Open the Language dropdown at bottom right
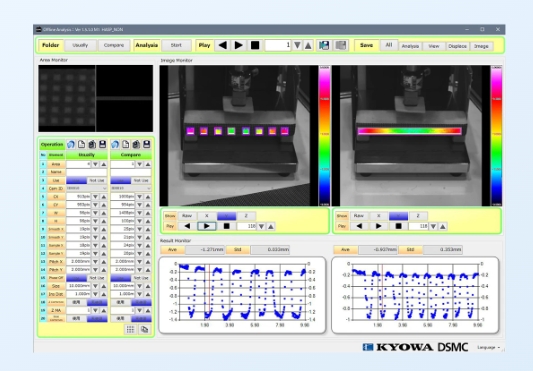533x371 pixels. [x=488, y=347]
